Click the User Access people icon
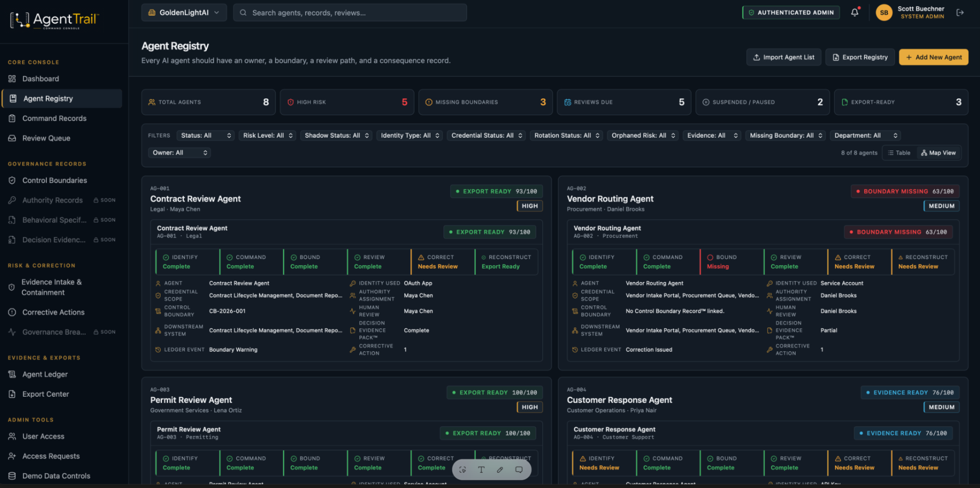Image resolution: width=980 pixels, height=488 pixels. [12, 436]
